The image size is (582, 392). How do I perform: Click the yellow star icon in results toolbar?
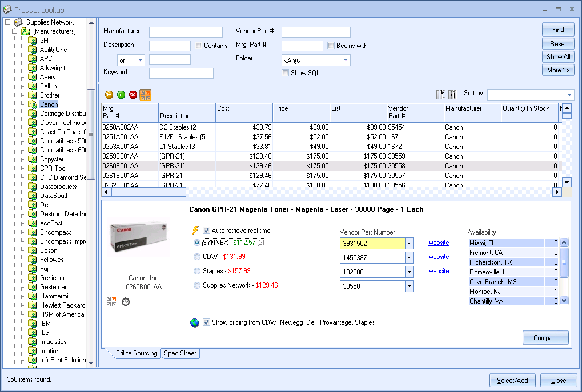click(x=109, y=95)
